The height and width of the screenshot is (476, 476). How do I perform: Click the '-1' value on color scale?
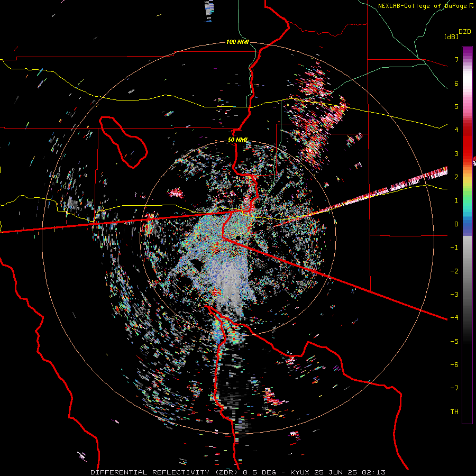click(454, 248)
